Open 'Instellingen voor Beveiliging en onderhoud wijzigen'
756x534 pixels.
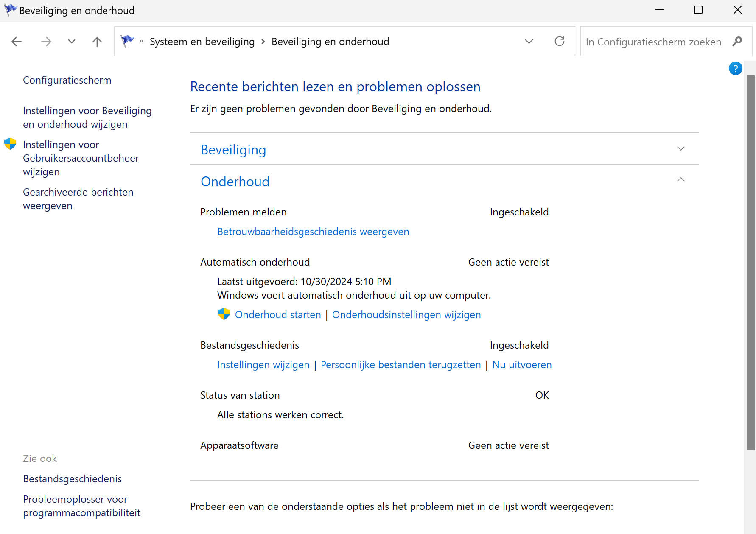[87, 117]
